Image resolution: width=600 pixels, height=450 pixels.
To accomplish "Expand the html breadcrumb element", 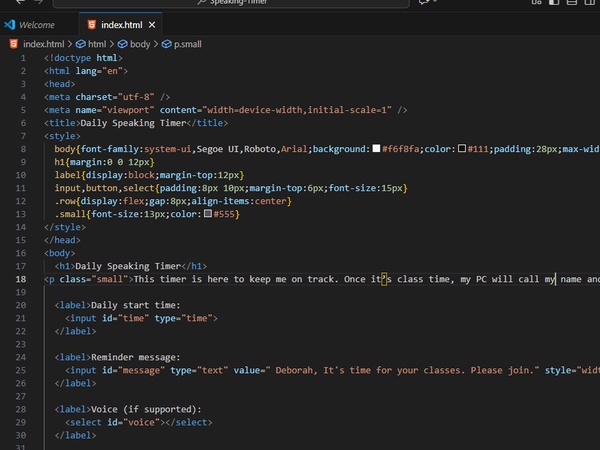I will tap(96, 44).
